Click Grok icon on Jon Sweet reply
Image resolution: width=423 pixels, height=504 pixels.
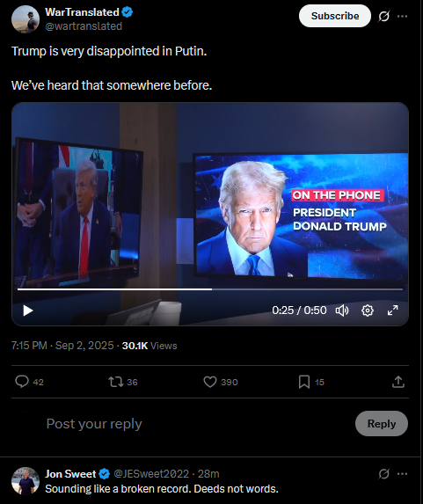[383, 474]
